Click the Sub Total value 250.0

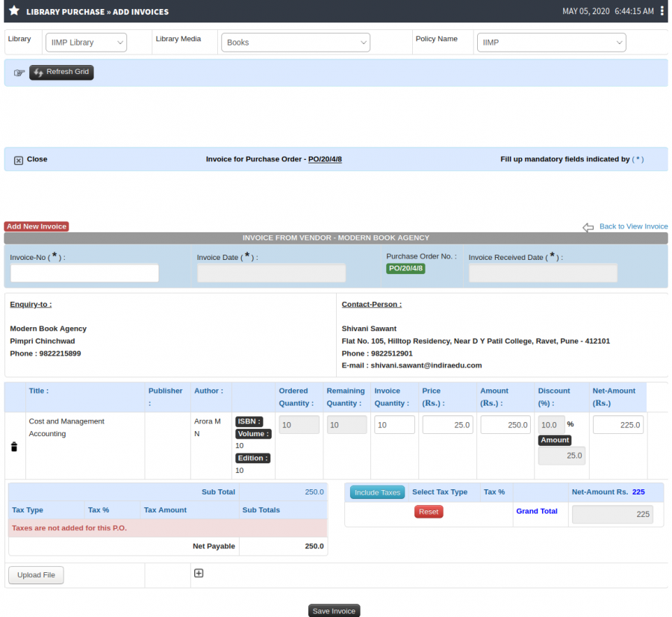click(314, 492)
